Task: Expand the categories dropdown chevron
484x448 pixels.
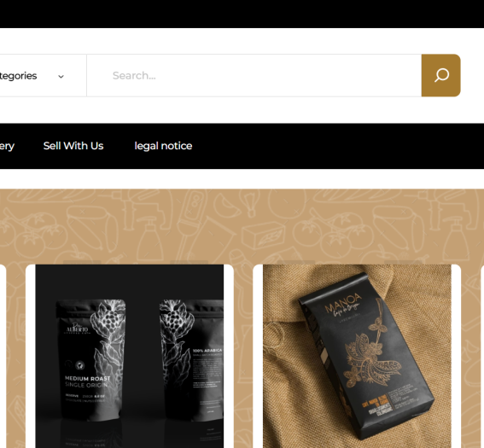Action: [61, 77]
